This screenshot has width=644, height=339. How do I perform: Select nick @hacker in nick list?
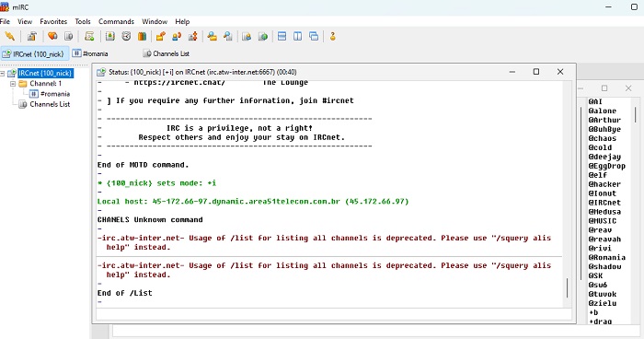point(604,184)
